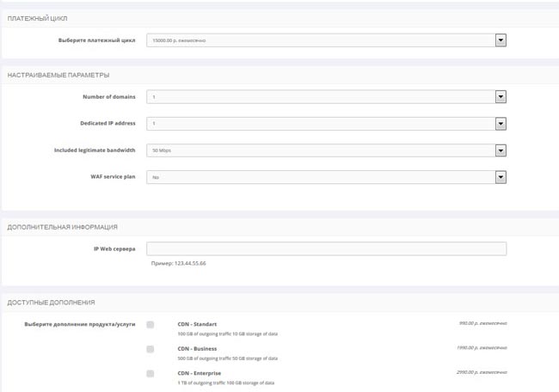Expand the Included legitimate bandwidth dropdown
The image size is (559, 392).
[326, 150]
